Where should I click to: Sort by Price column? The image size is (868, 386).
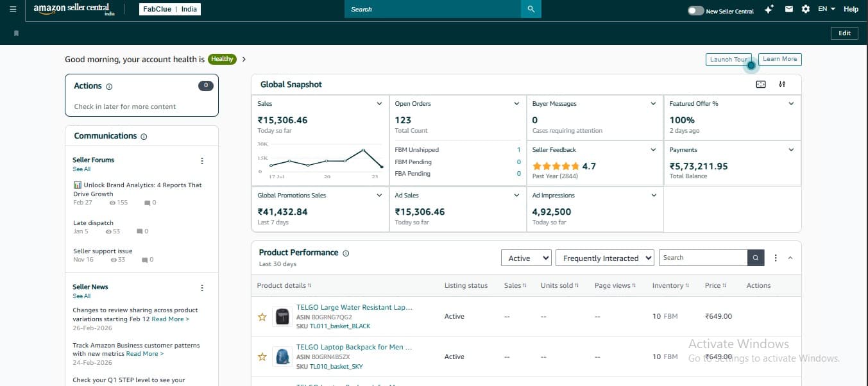coord(715,286)
